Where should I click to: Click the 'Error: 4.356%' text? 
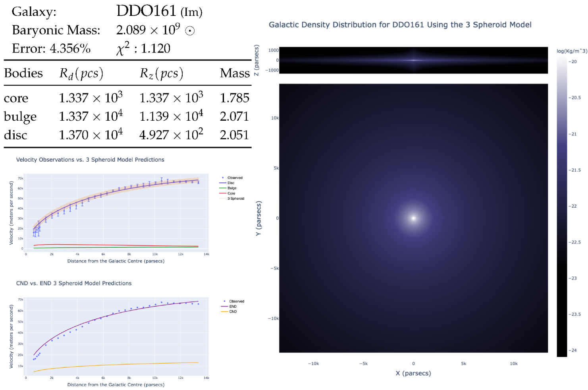[x=51, y=48]
